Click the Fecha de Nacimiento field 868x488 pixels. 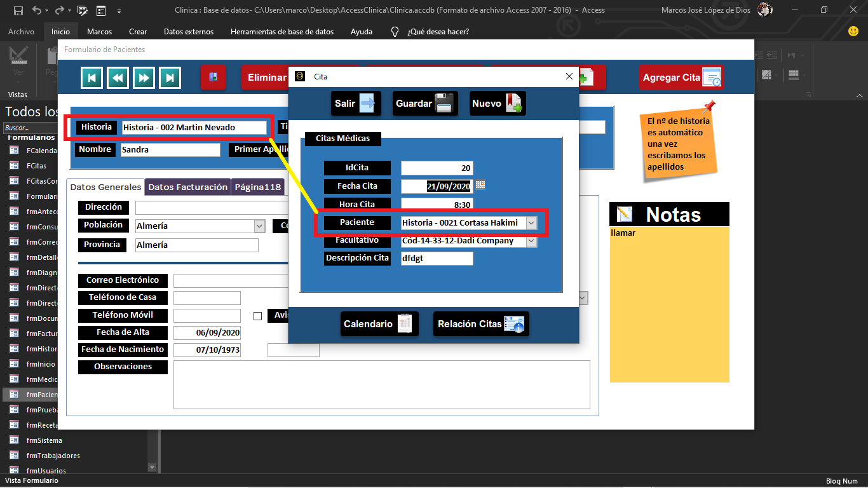(207, 350)
